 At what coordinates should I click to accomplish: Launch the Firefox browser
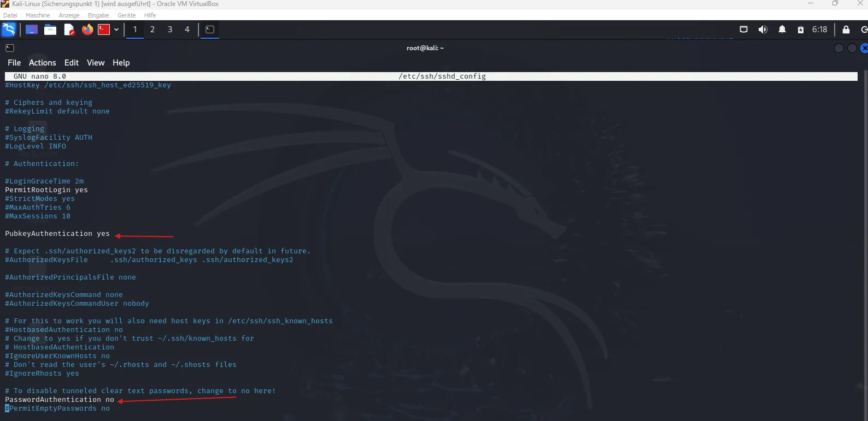pos(87,29)
